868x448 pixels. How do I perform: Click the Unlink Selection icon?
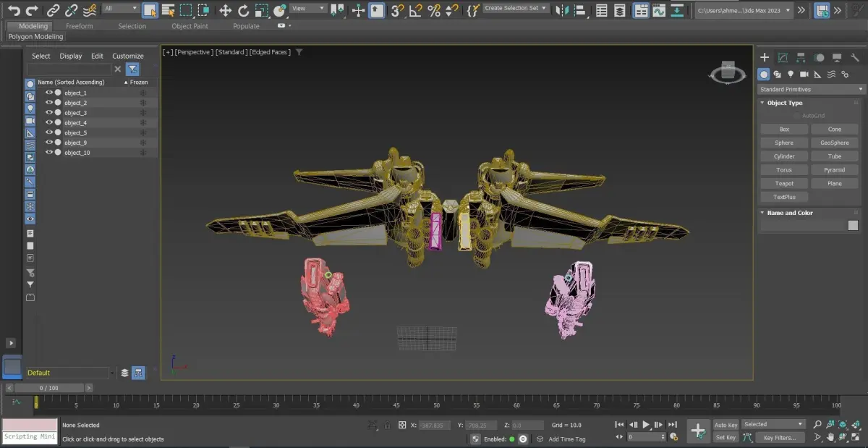click(x=71, y=10)
